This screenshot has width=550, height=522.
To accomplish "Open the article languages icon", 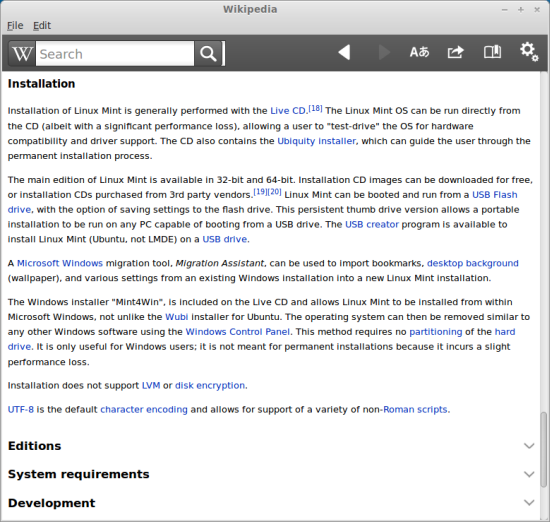I will point(420,52).
